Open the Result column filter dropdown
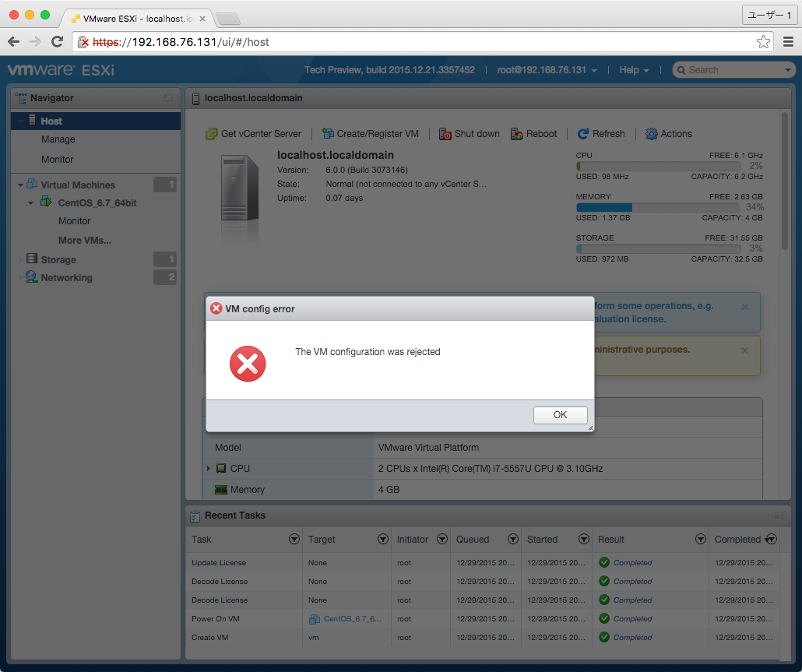This screenshot has height=672, width=802. click(700, 539)
